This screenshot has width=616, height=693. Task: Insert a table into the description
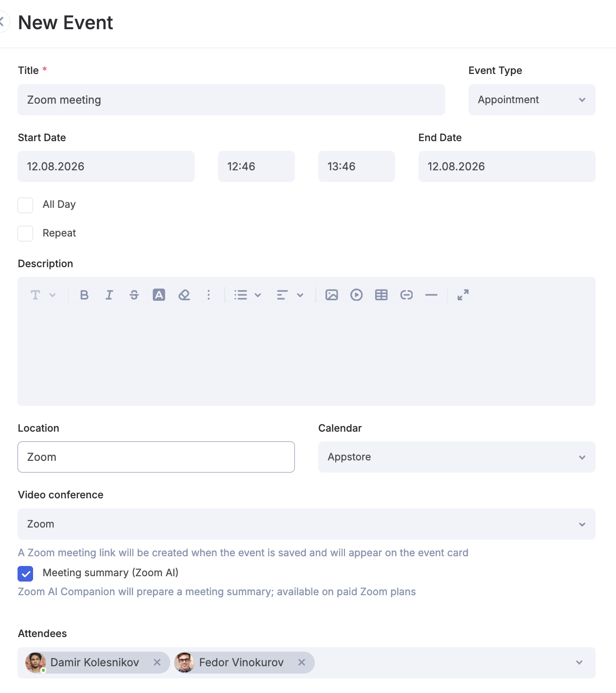point(381,295)
